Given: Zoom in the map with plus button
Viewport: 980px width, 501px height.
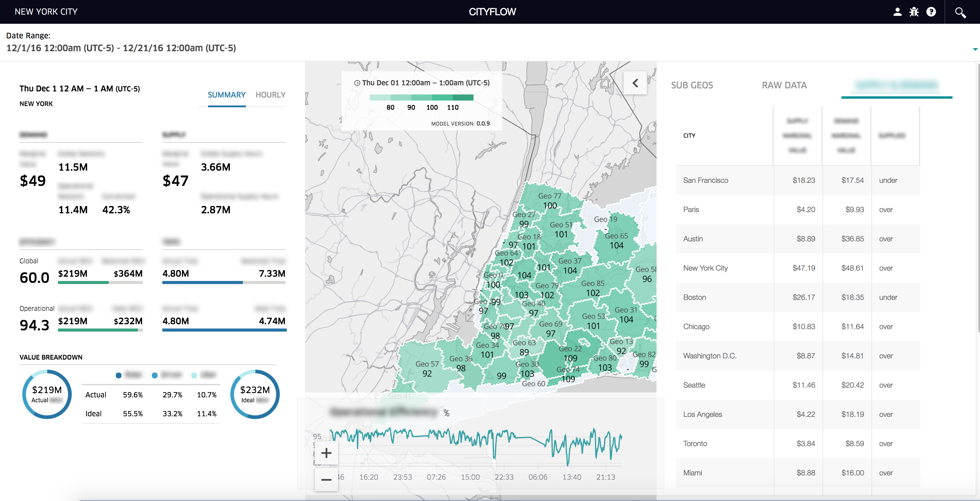Looking at the screenshot, I should (x=326, y=453).
